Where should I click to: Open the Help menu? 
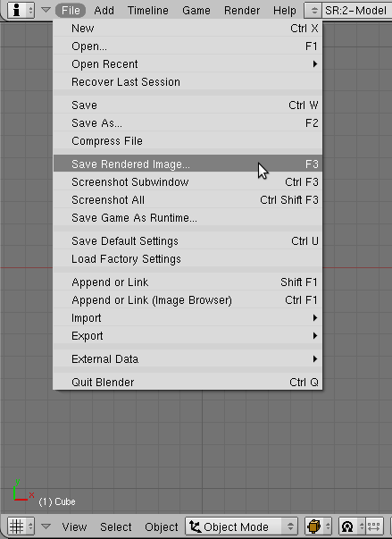pos(285,11)
